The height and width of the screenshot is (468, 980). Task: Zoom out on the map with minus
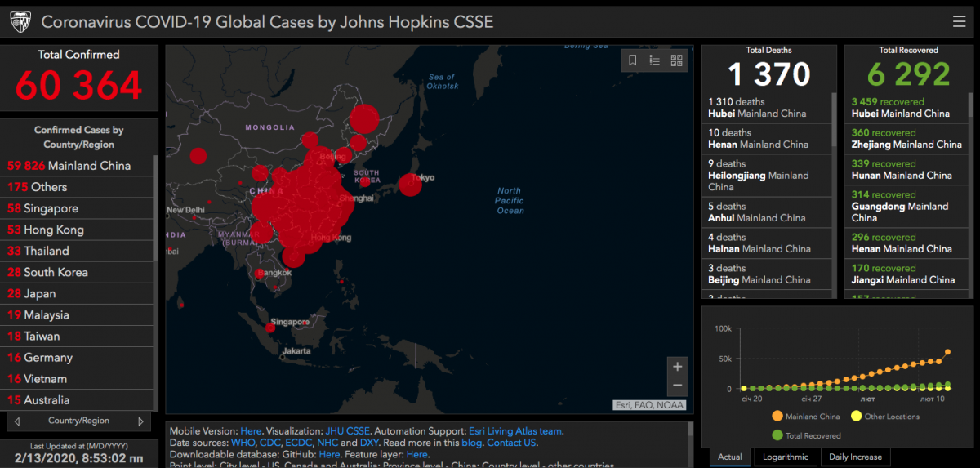click(677, 386)
